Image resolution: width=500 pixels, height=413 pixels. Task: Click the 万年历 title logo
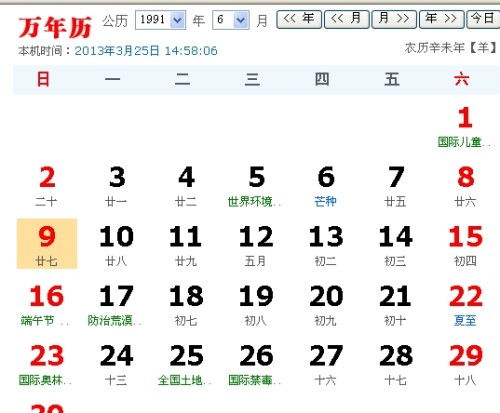55,27
